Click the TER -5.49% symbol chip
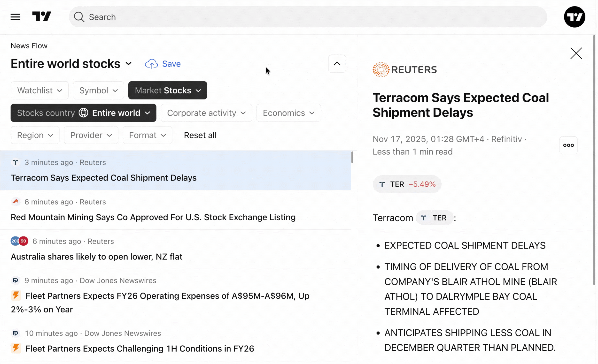The image size is (598, 364). [407, 184]
